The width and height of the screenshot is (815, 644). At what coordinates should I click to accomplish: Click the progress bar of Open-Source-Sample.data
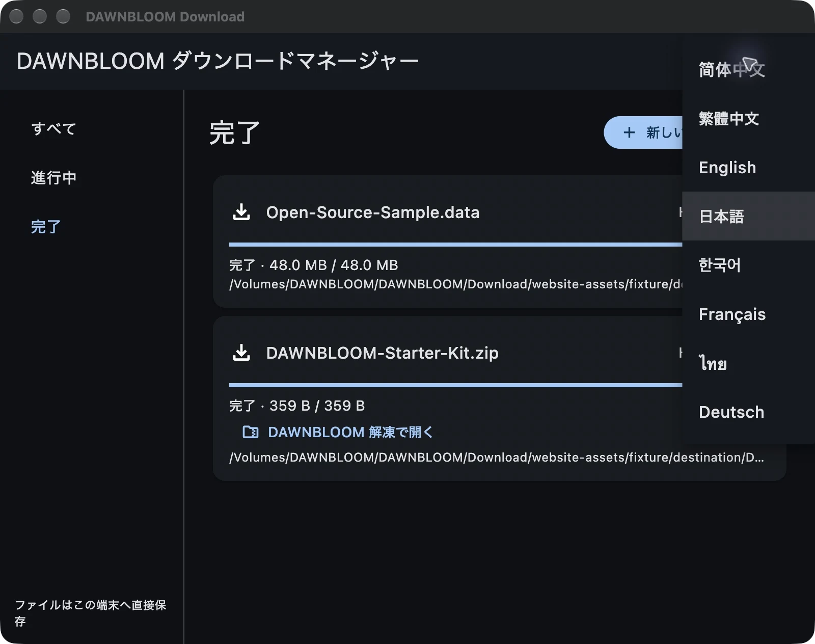click(455, 245)
